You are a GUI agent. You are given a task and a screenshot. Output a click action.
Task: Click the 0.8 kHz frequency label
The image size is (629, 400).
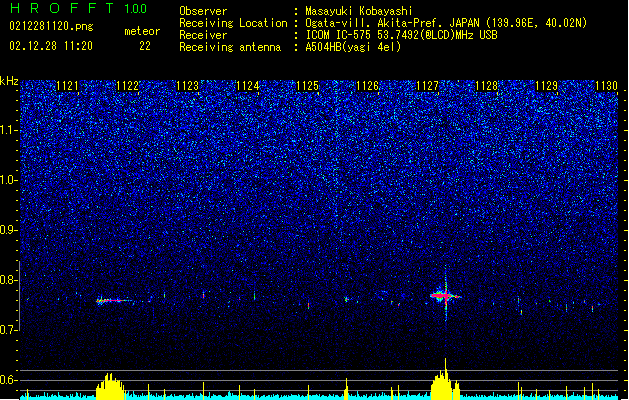click(9, 280)
